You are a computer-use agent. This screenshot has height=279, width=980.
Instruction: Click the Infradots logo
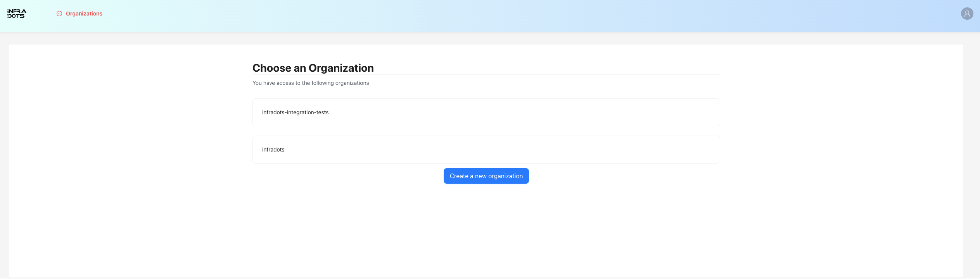[17, 14]
